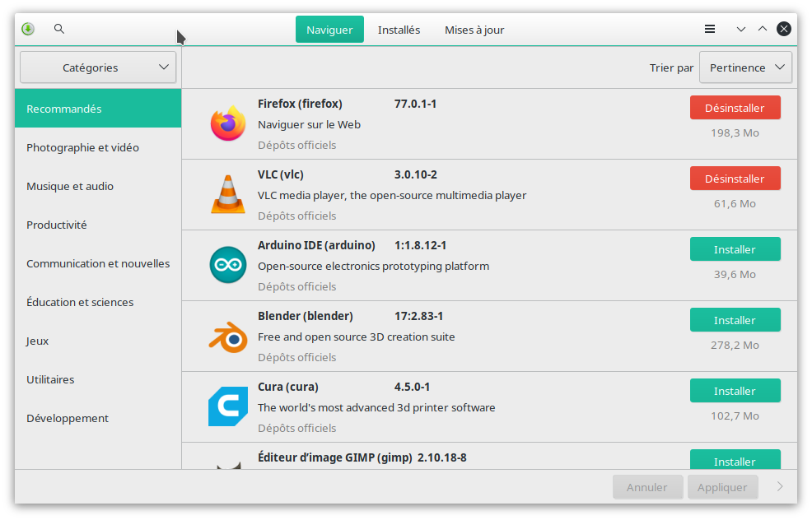Image resolution: width=812 pixels, height=520 pixels.
Task: Uninstall Firefox with the Désinstaller button
Action: click(735, 108)
